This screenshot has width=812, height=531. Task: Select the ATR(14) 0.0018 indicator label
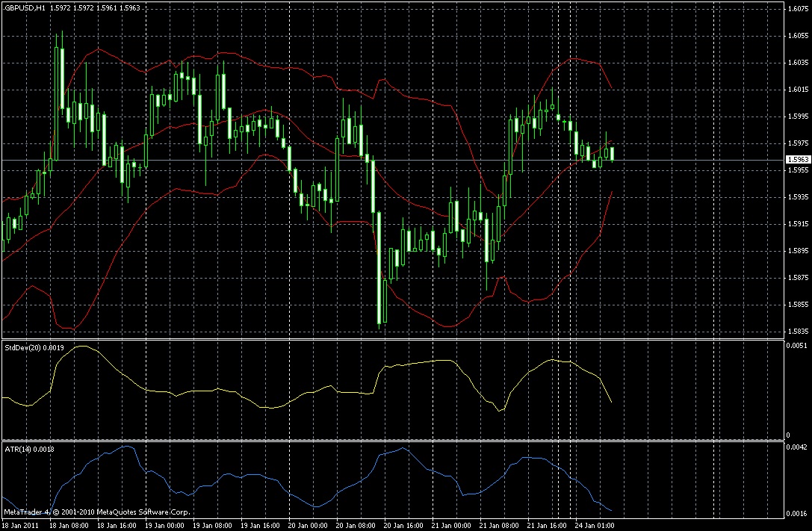click(30, 450)
